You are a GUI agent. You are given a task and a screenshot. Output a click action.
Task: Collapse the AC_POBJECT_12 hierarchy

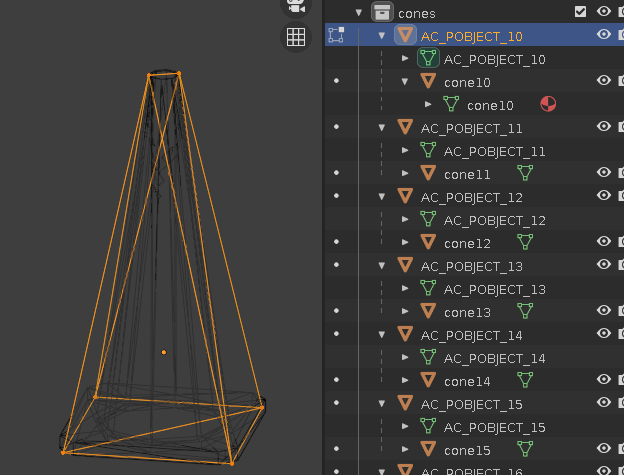click(382, 197)
